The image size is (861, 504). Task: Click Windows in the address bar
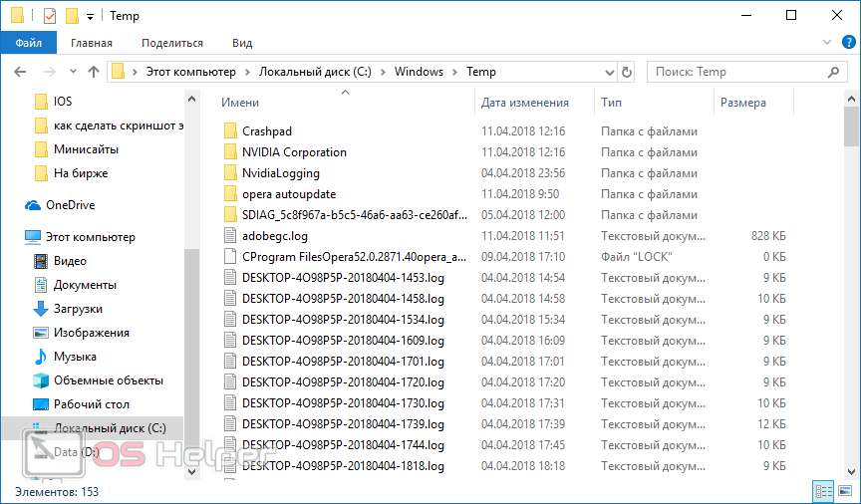pos(419,72)
